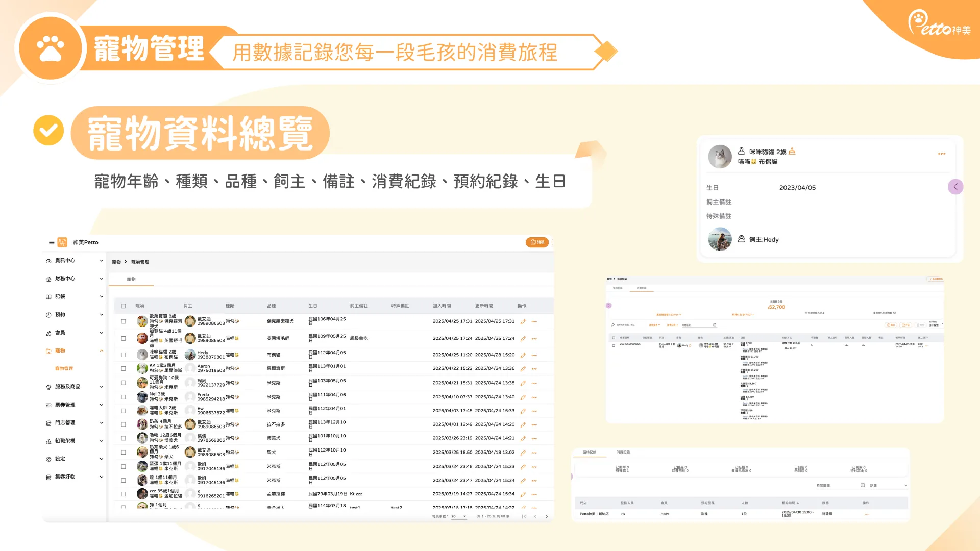Click the 記帳 book icon in sidebar

(x=48, y=297)
